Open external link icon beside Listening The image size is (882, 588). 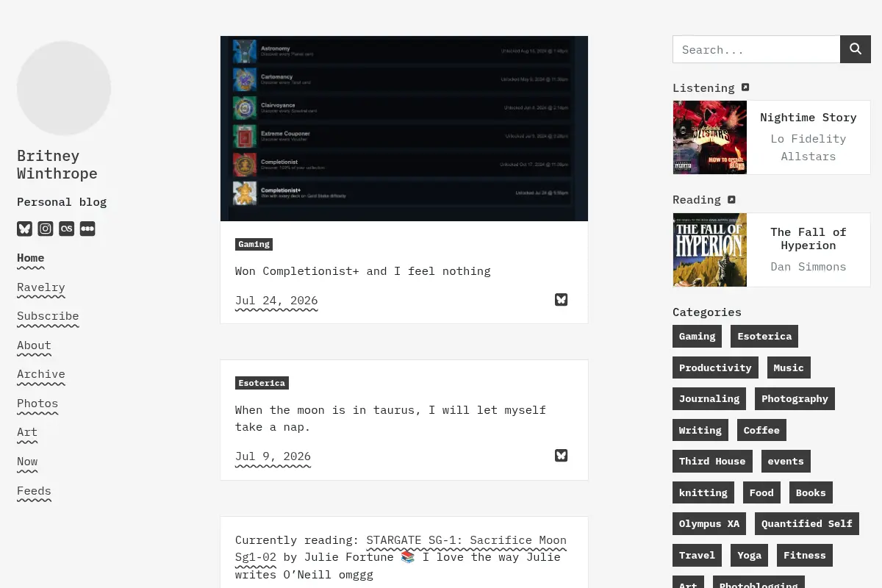745,87
